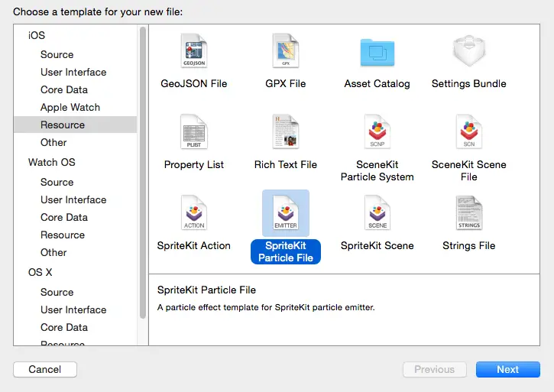Select the GeoJSON File template icon
This screenshot has height=392, width=554.
[x=194, y=52]
